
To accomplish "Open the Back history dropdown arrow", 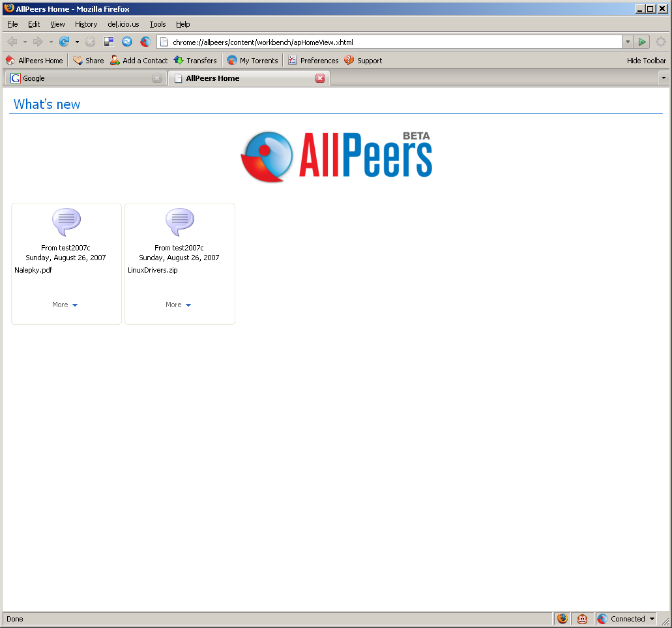I will click(x=25, y=42).
